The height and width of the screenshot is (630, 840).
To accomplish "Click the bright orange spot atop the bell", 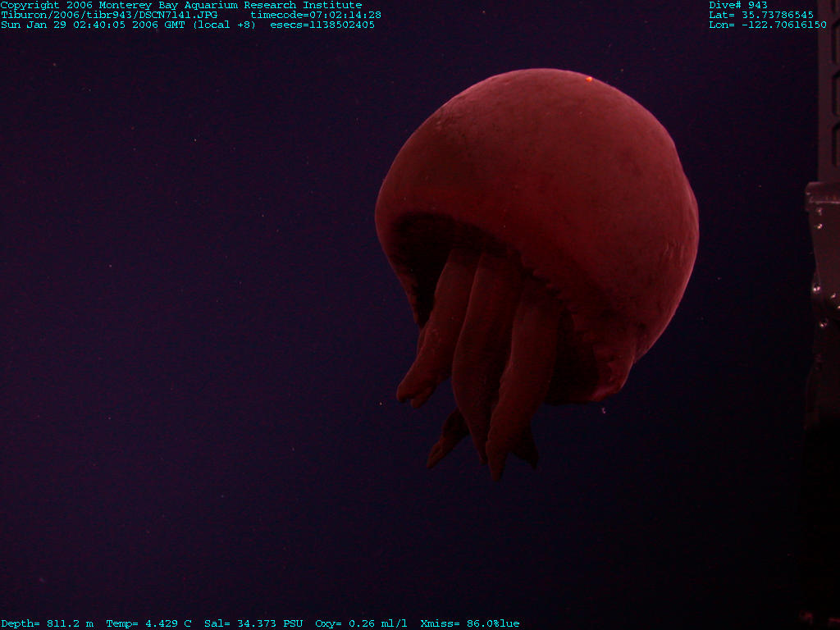I will [x=589, y=79].
